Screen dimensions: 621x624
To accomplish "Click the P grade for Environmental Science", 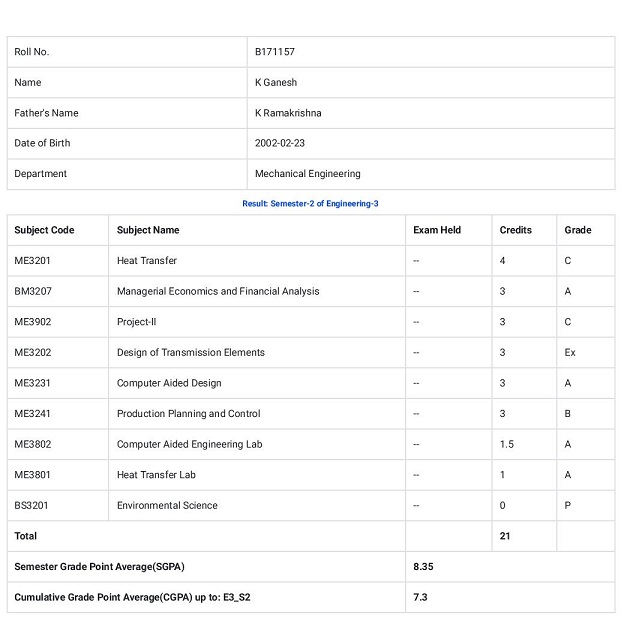I will 568,506.
